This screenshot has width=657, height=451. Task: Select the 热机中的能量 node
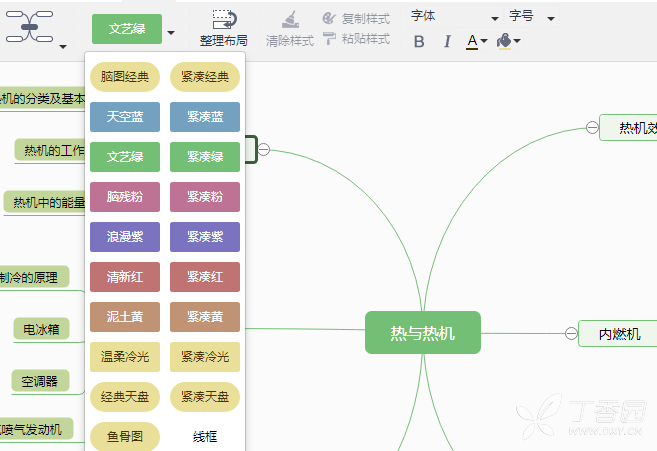pyautogui.click(x=44, y=202)
